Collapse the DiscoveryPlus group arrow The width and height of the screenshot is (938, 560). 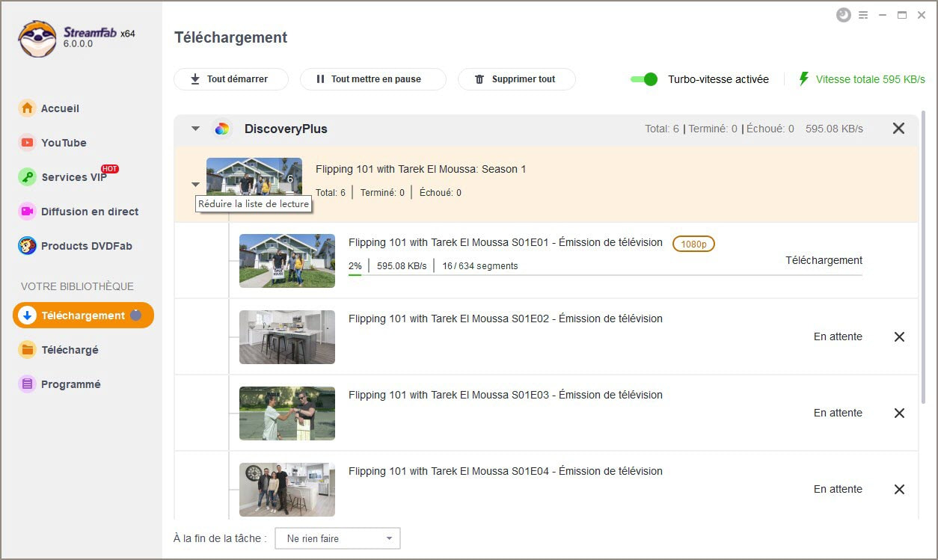[x=195, y=129]
